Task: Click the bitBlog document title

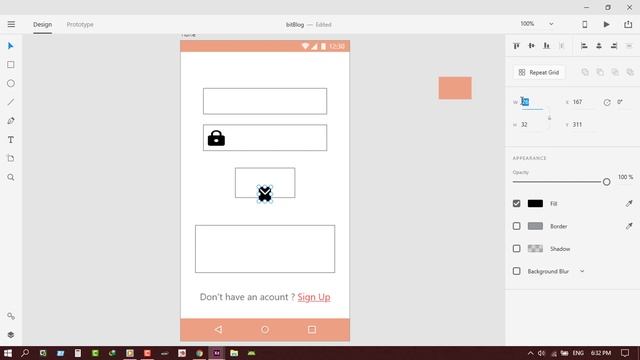Action: pyautogui.click(x=295, y=24)
